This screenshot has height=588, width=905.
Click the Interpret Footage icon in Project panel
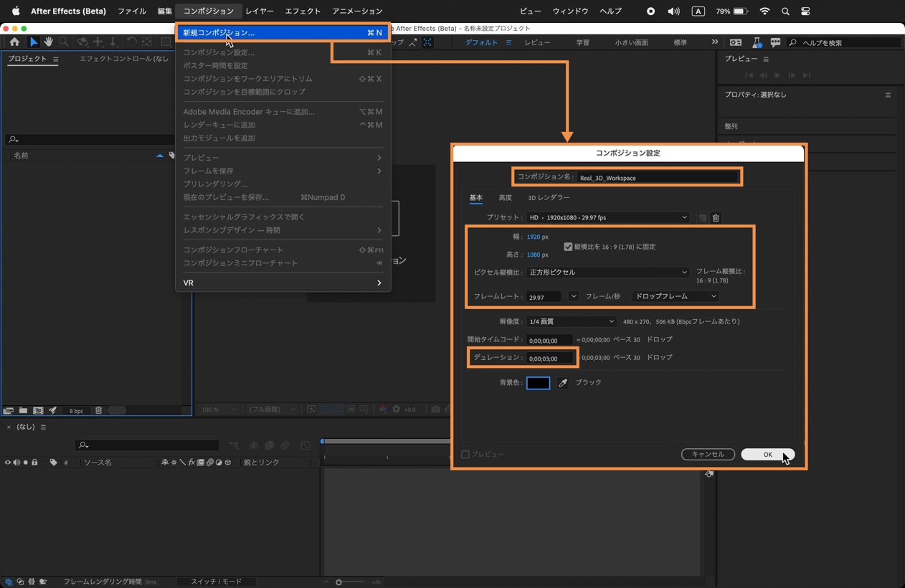pyautogui.click(x=9, y=411)
